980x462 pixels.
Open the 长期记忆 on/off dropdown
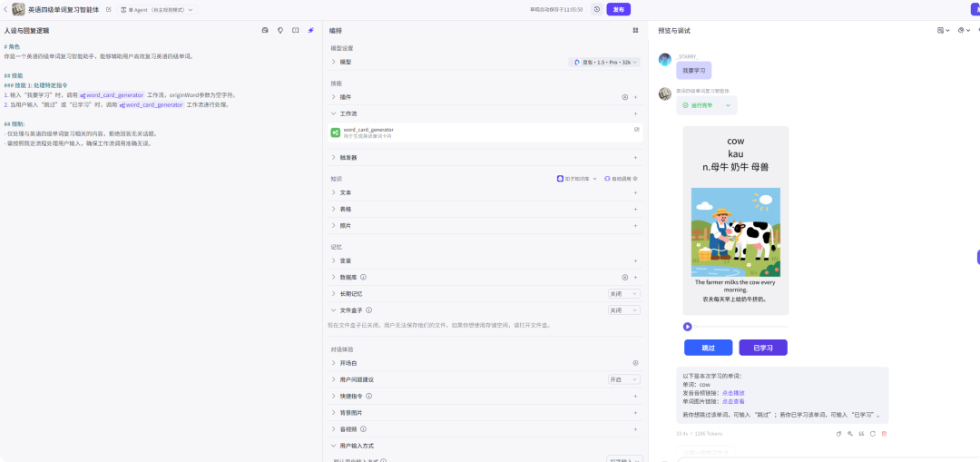click(623, 294)
